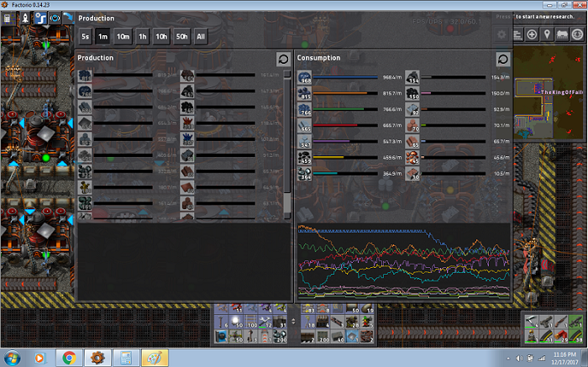Viewport: 588px width, 367px height.
Task: Choose the 10h time range
Action: (x=161, y=36)
